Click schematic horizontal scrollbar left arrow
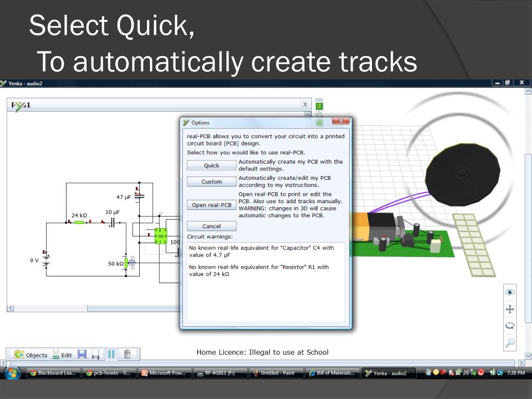This screenshot has height=399, width=532. [10, 308]
